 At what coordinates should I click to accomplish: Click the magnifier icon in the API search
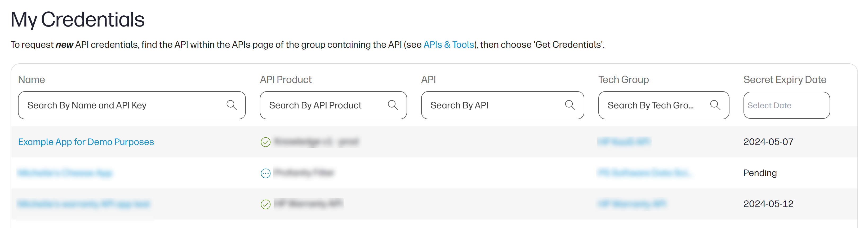[570, 105]
